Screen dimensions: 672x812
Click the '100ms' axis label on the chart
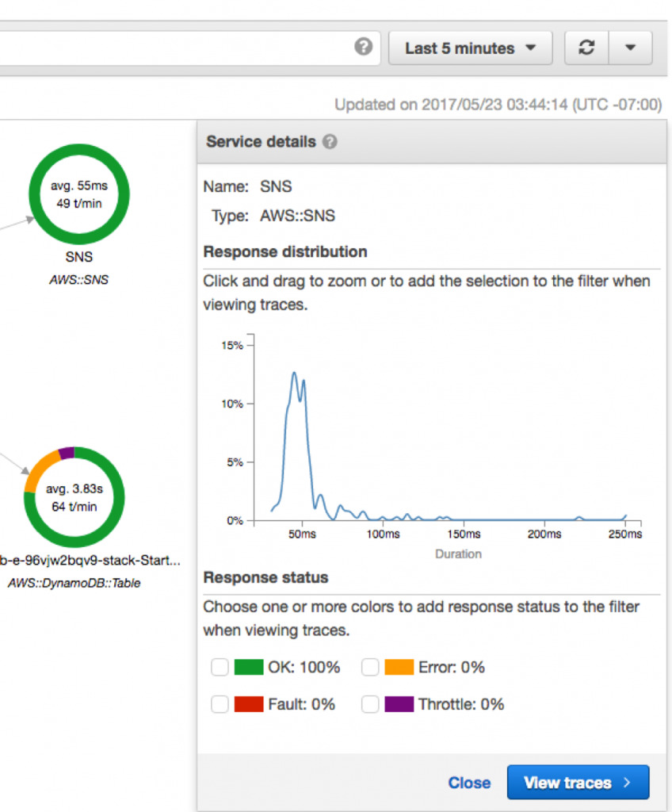[383, 534]
